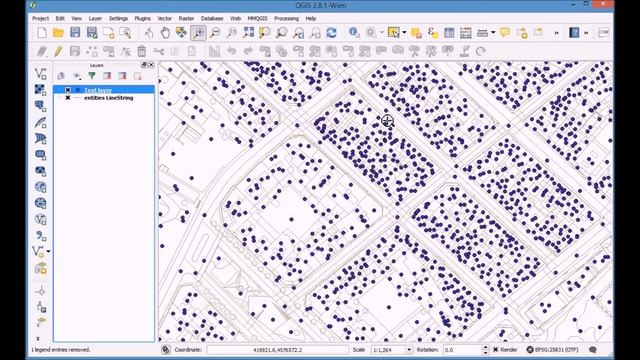Expand New Vector Layer dropdown in side toolbar
Image resolution: width=640 pixels, height=360 pixels.
tap(48, 251)
